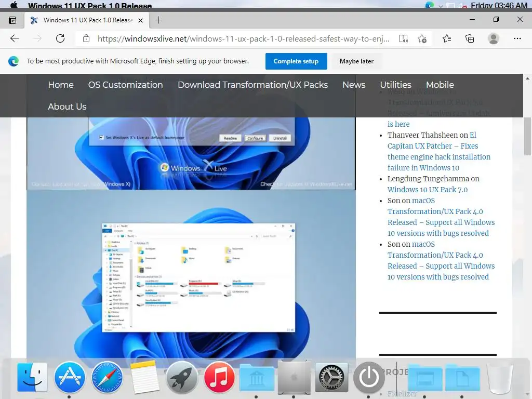Open the Apple menu
Screen dimensions: 532x399
coord(14,5)
